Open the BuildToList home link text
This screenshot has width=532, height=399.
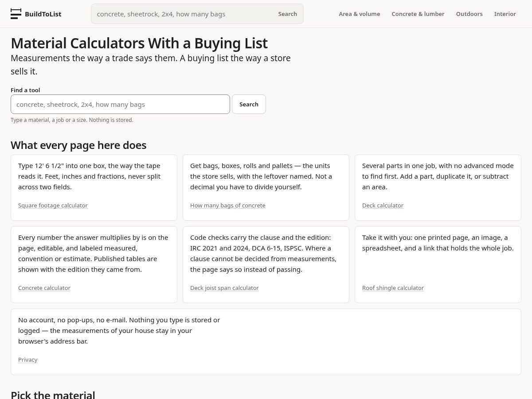pyautogui.click(x=43, y=14)
